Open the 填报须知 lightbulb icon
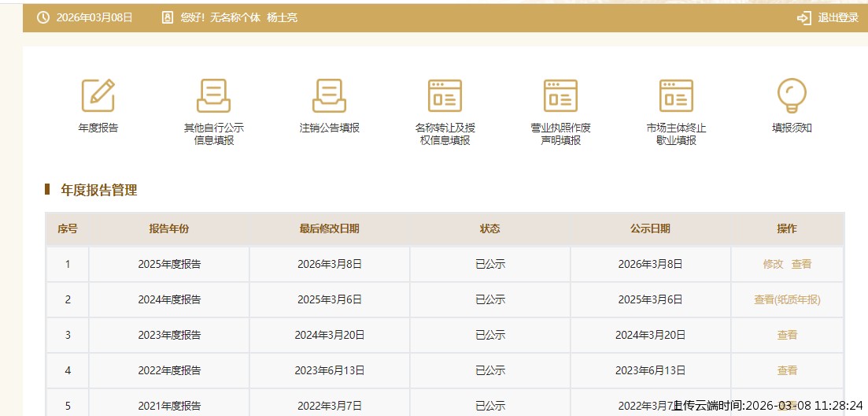 tap(791, 95)
